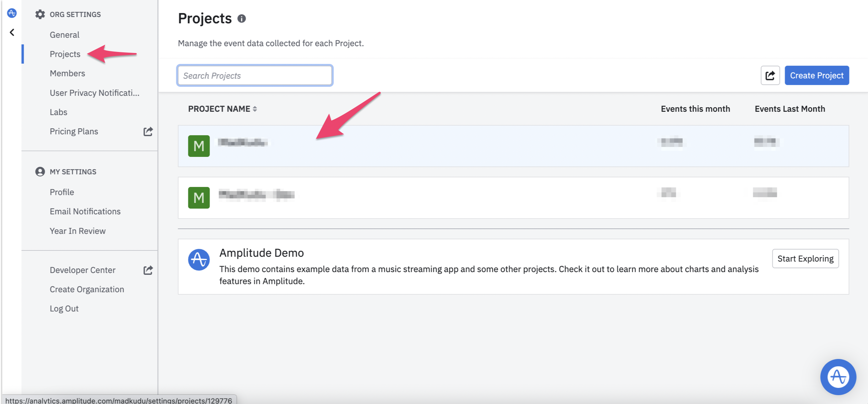Open the second project row in the list

pyautogui.click(x=513, y=198)
